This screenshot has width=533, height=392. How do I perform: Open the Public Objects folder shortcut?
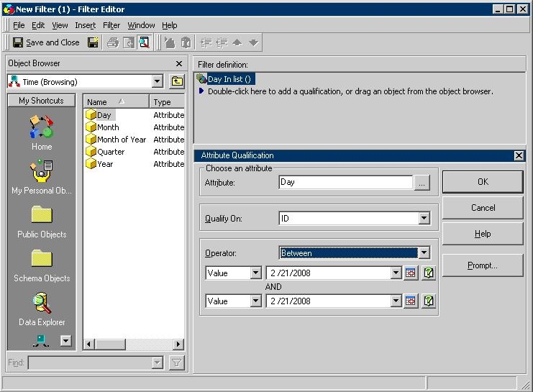pyautogui.click(x=42, y=217)
